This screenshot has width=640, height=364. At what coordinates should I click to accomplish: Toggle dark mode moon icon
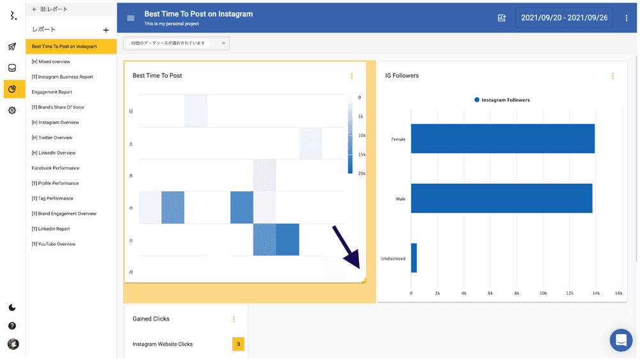pyautogui.click(x=12, y=308)
